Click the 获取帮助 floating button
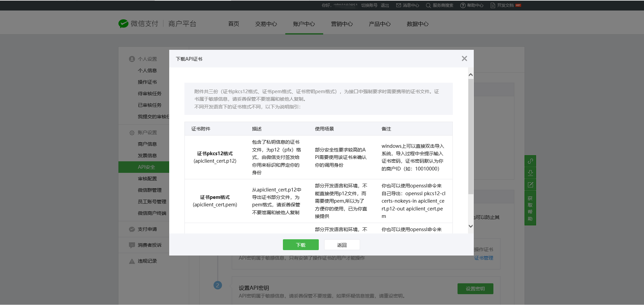Screen dimensions: 644x305 tap(530, 208)
